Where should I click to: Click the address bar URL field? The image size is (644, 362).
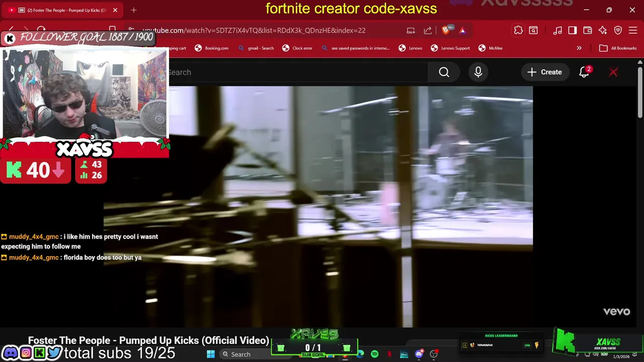coord(254,30)
